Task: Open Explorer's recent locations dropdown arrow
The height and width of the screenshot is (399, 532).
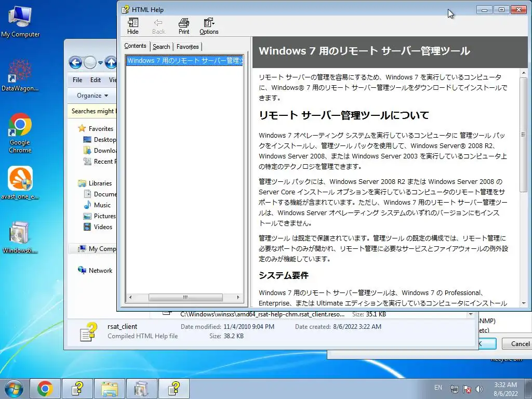Action: point(100,63)
